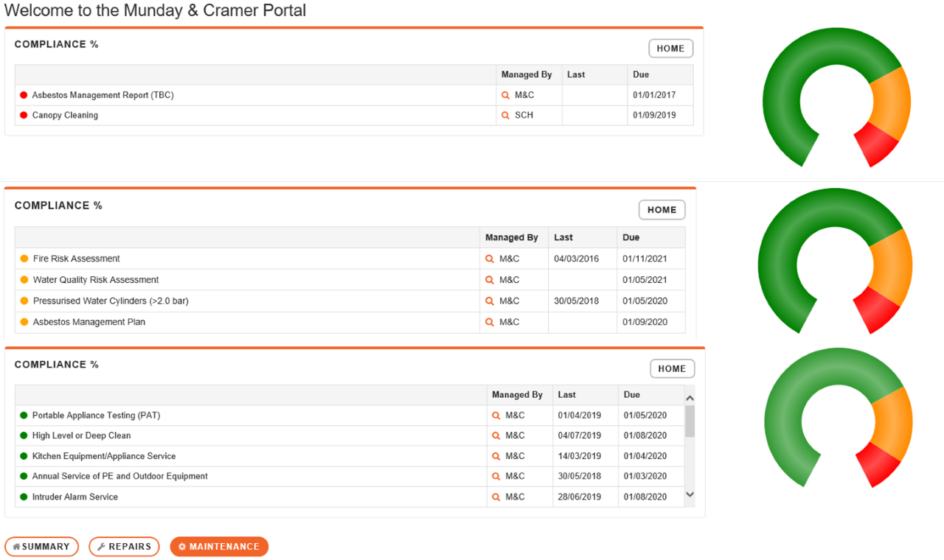Image resolution: width=944 pixels, height=560 pixels.
Task: Click due date 01/03/2020
Action: pyautogui.click(x=645, y=477)
